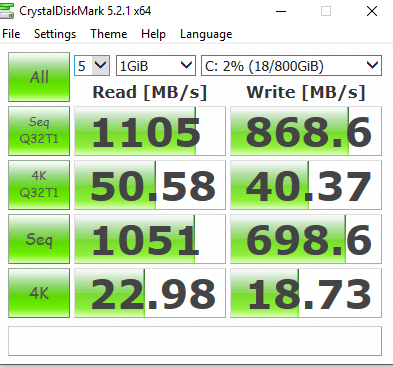Select the 4K read value 22.98
This screenshot has width=393, height=368.
(150, 293)
